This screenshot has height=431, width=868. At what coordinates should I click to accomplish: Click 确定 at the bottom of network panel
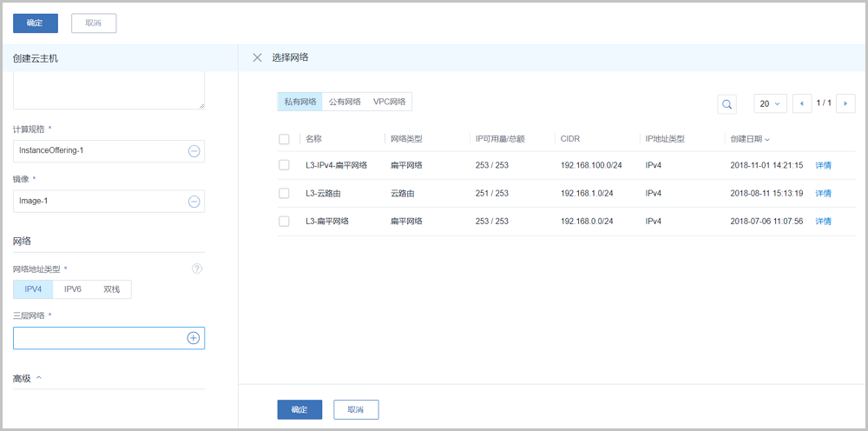[299, 409]
